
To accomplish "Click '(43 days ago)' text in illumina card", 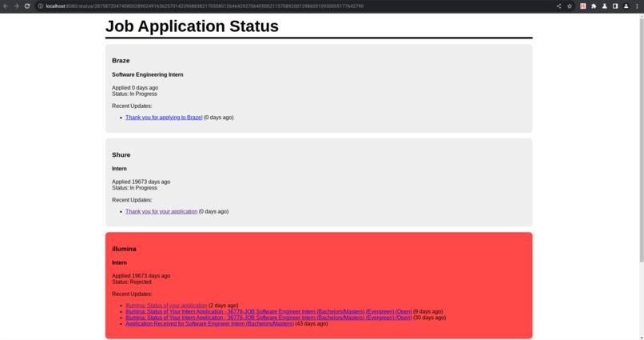I will pyautogui.click(x=312, y=323).
